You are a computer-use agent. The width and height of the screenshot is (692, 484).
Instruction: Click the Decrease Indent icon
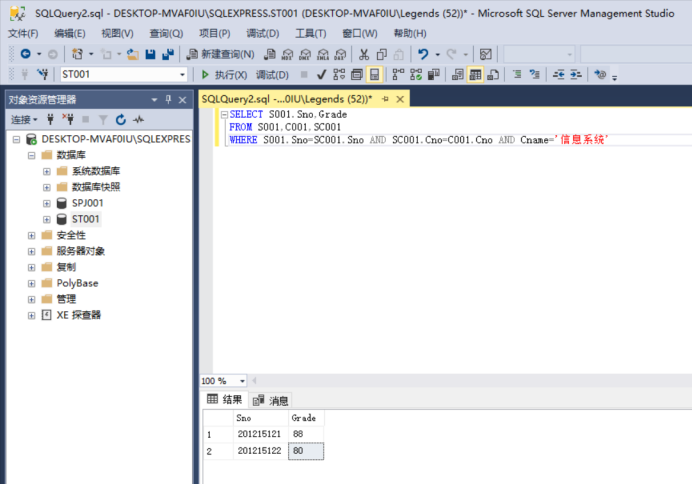(x=558, y=75)
